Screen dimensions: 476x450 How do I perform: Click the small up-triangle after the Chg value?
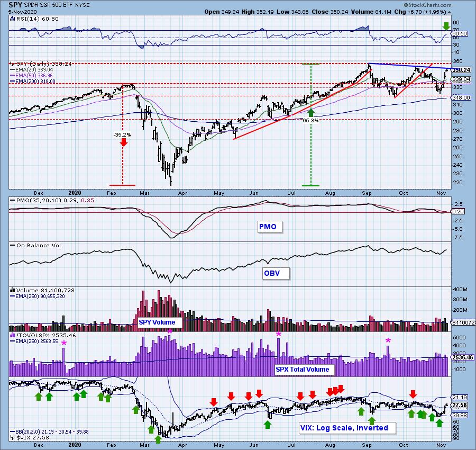click(449, 12)
